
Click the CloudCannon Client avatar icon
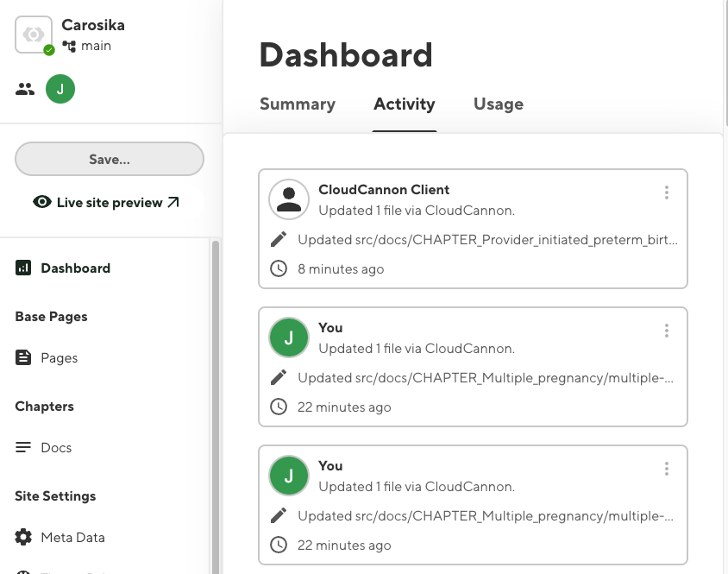pos(289,199)
